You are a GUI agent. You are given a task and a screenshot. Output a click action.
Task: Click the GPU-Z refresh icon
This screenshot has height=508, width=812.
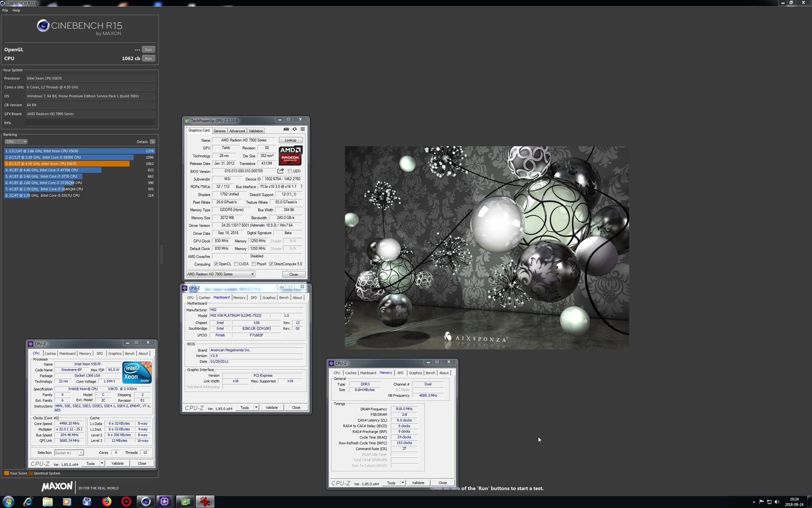click(295, 129)
